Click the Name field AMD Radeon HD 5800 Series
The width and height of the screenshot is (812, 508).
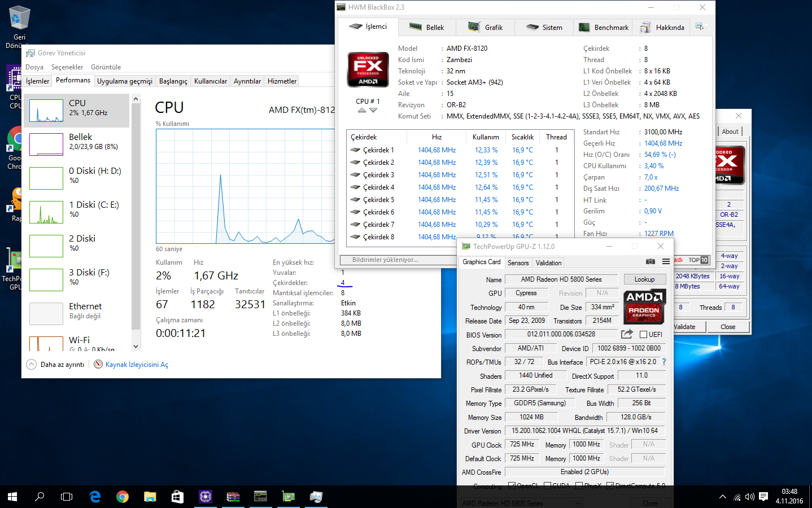coord(561,279)
